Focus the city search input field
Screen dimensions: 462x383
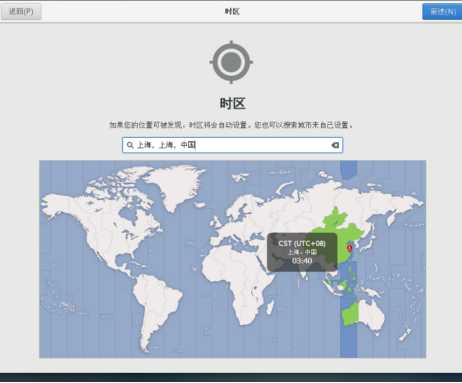click(x=232, y=145)
